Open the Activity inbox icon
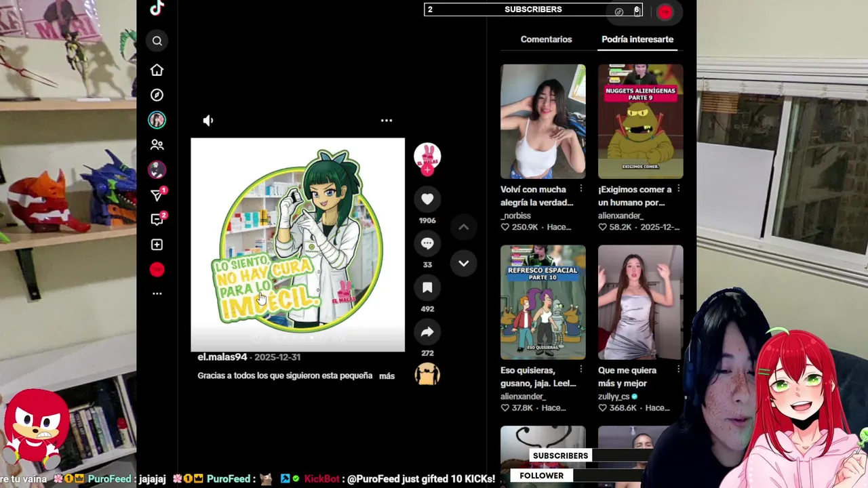 coord(157,220)
